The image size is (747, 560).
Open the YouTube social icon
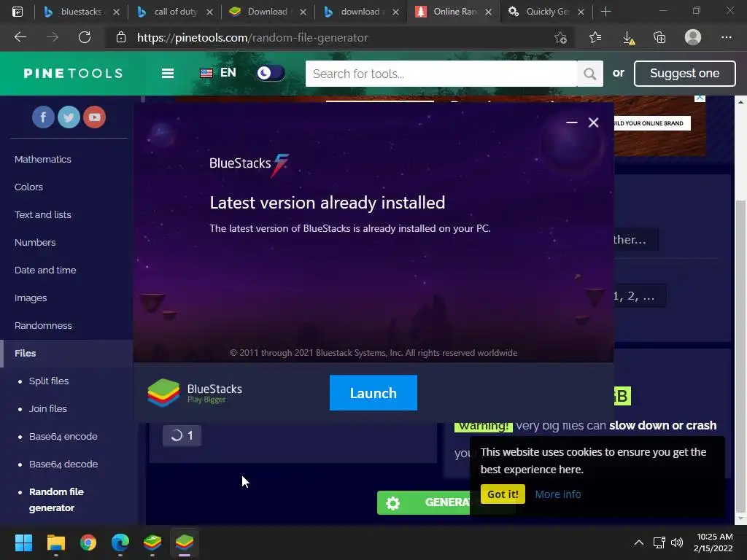(x=94, y=117)
